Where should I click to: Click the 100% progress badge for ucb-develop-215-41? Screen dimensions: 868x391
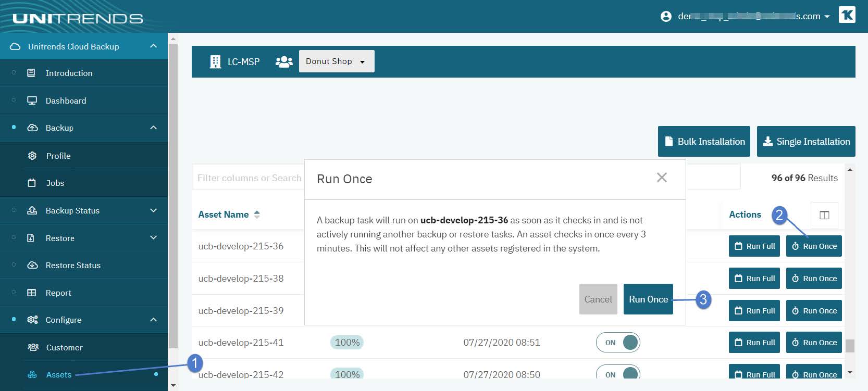[347, 342]
